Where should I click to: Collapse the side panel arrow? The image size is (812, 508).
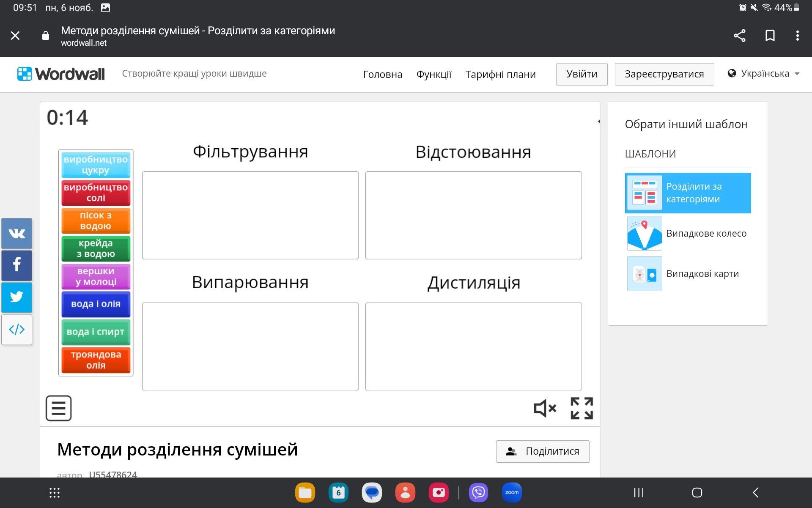point(598,121)
